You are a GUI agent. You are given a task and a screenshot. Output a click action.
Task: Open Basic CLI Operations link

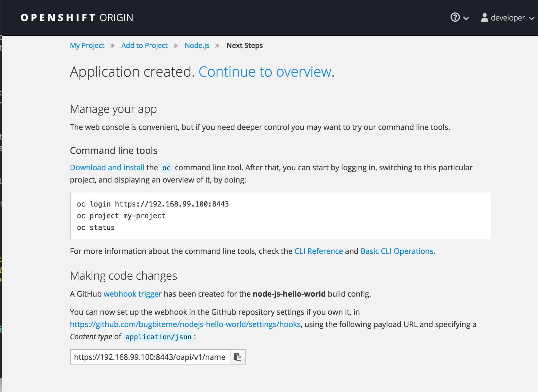point(397,251)
